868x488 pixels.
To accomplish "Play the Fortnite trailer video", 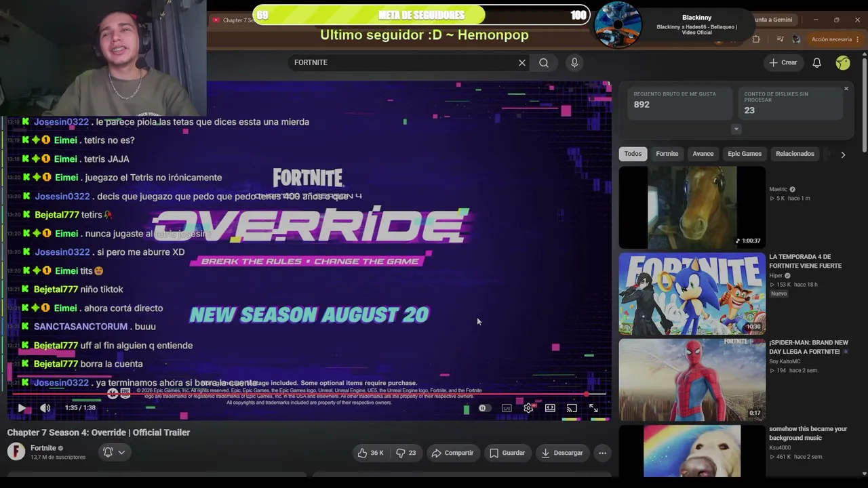I will [x=22, y=408].
